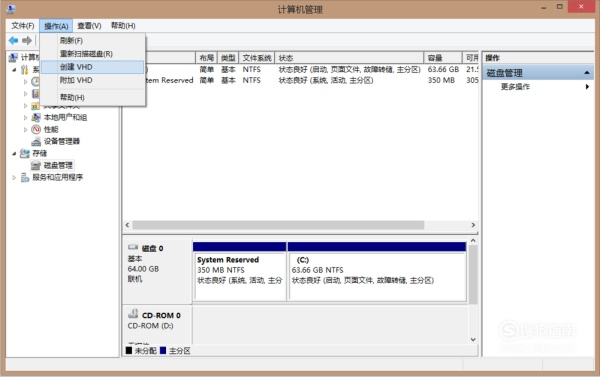Click the 磁盘 0 drive icon
This screenshot has height=377, width=600.
(x=133, y=247)
